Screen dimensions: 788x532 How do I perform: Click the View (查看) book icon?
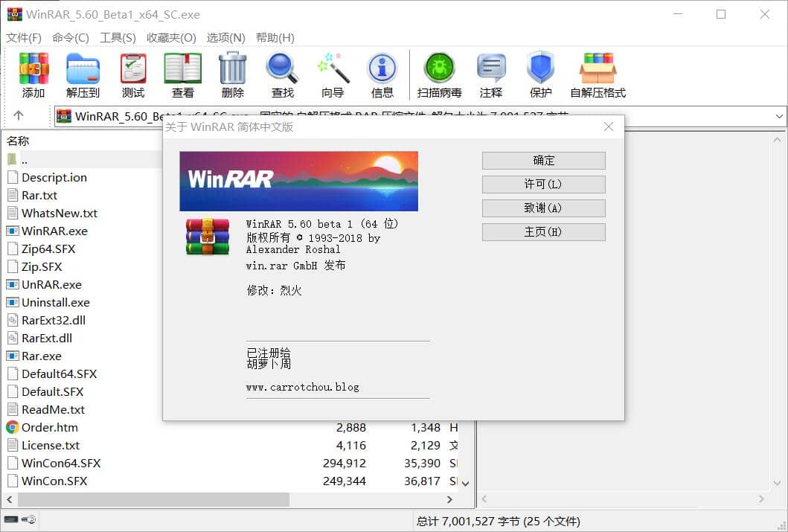click(x=183, y=69)
